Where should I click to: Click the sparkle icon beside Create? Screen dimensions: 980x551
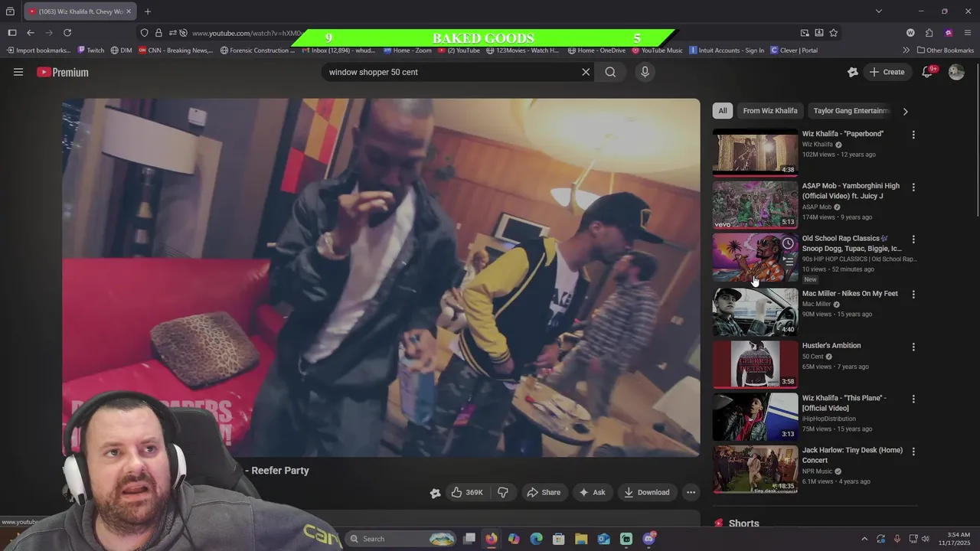[x=853, y=72]
